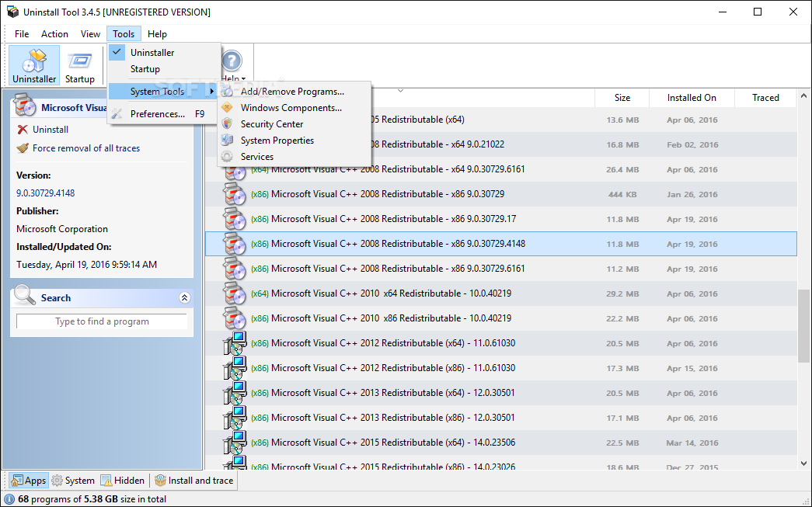The image size is (812, 507).
Task: Open the Action menu
Action: [x=54, y=34]
